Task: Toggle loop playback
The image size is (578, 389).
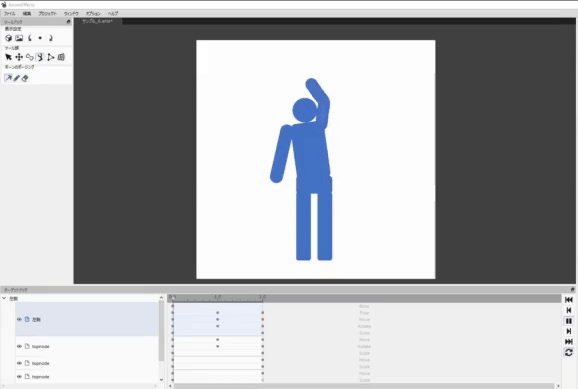Action: coord(569,352)
